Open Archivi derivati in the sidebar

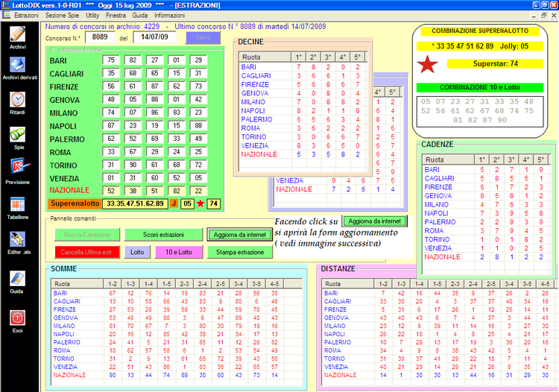(18, 66)
